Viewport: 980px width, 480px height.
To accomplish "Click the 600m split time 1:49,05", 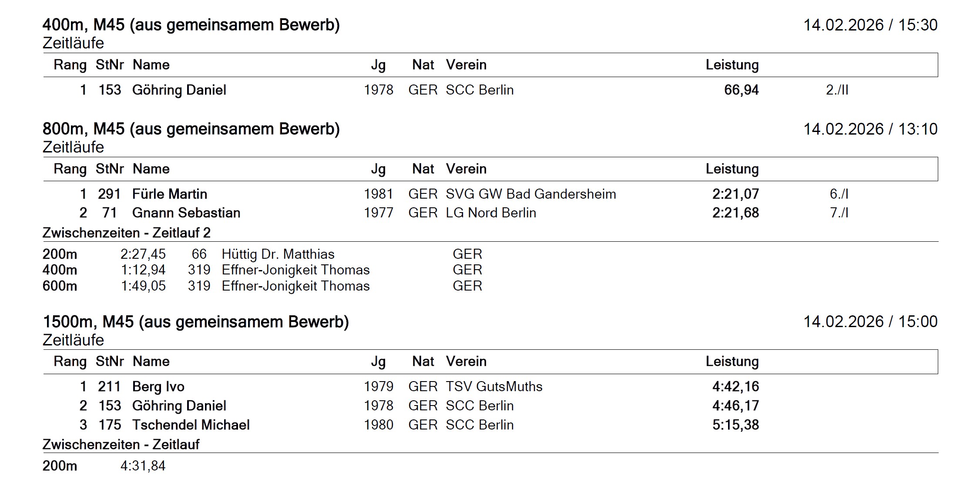I will point(143,286).
